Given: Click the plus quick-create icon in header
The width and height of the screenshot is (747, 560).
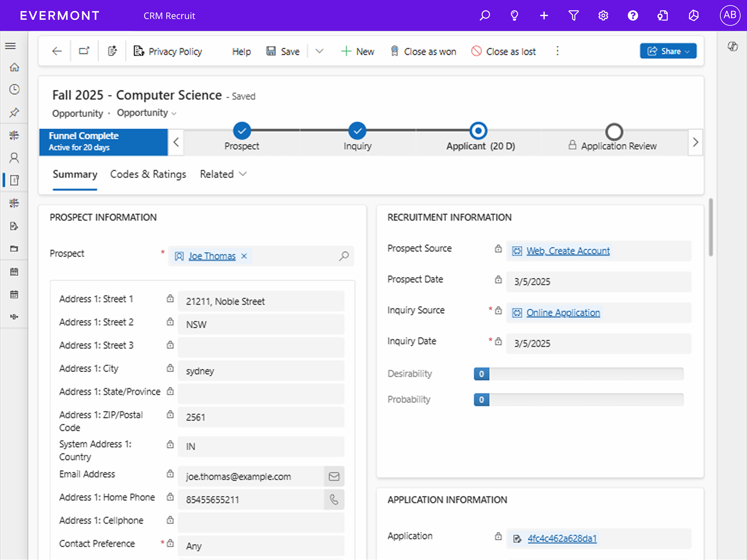Looking at the screenshot, I should (x=544, y=15).
